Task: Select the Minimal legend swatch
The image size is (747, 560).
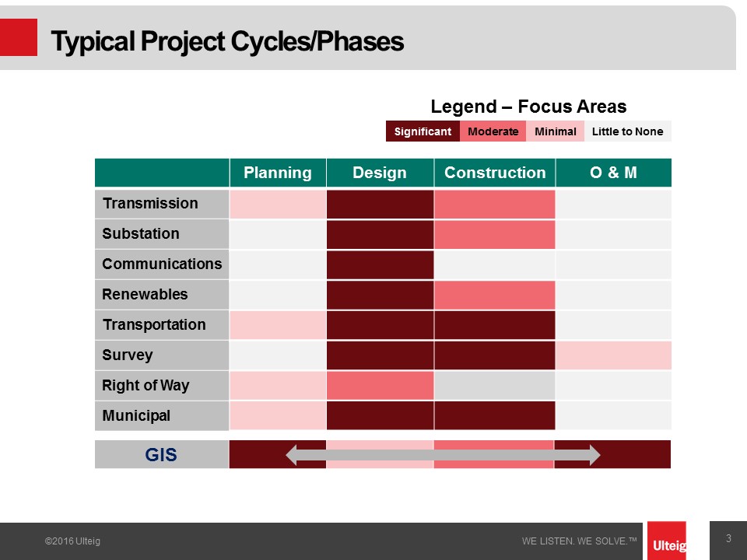Action: (555, 131)
